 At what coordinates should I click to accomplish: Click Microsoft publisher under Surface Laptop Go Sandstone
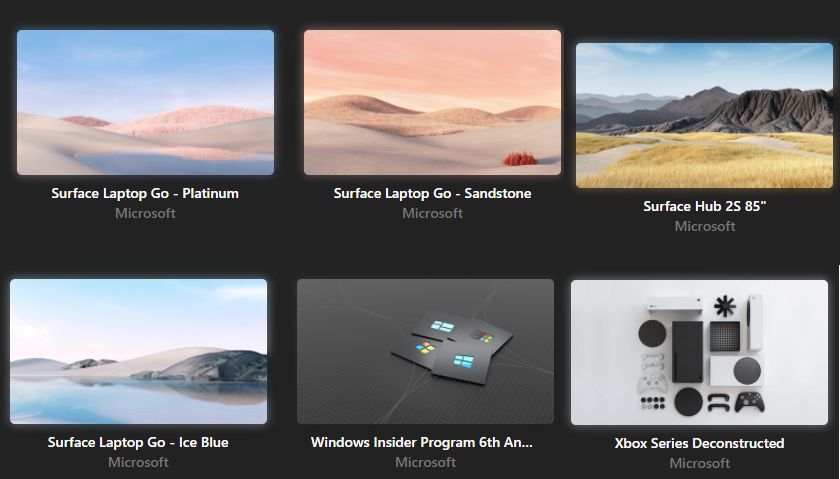click(x=432, y=213)
